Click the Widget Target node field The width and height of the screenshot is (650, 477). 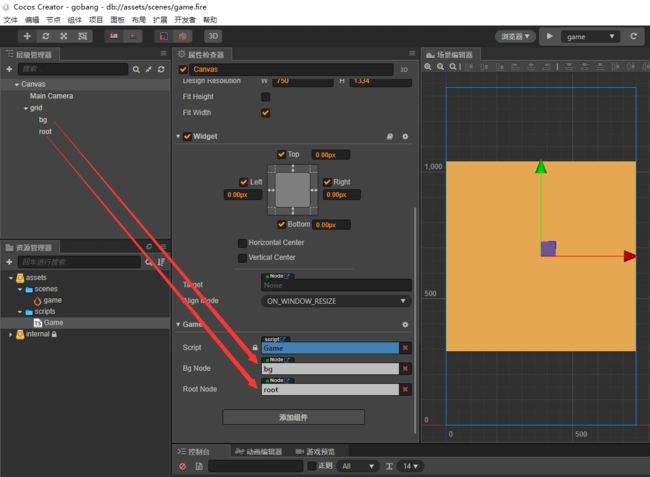point(336,285)
